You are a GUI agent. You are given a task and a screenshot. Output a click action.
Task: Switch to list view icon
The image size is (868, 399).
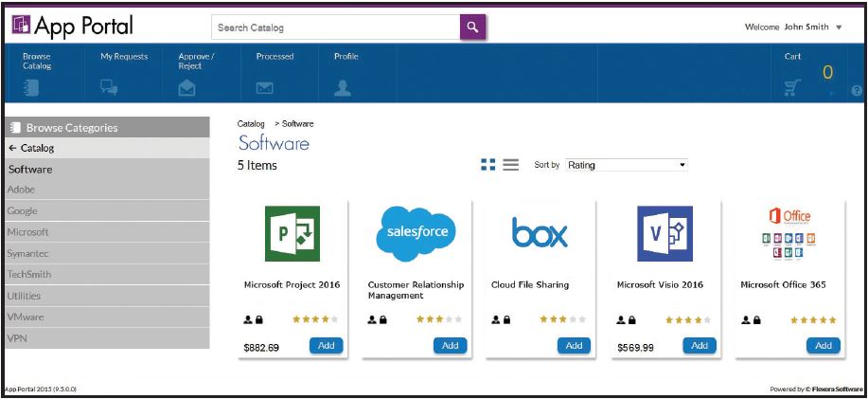click(x=510, y=165)
